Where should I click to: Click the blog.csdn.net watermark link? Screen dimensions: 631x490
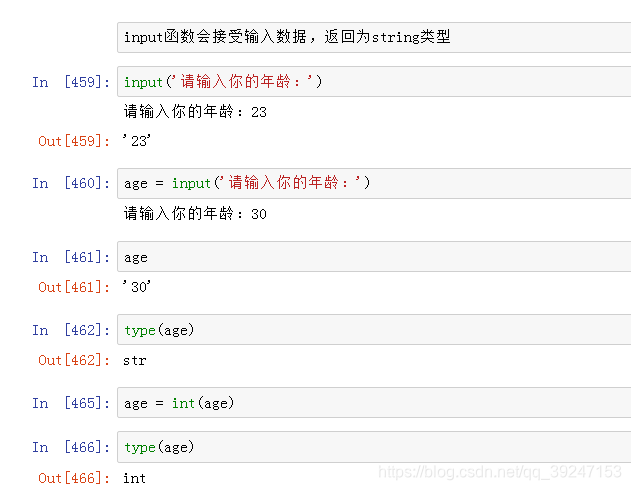pos(500,472)
